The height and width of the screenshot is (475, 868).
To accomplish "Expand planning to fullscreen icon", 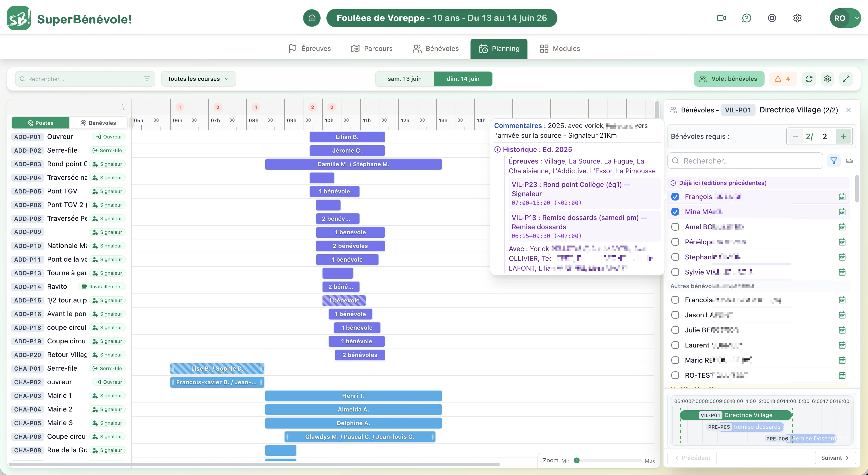I will [846, 79].
